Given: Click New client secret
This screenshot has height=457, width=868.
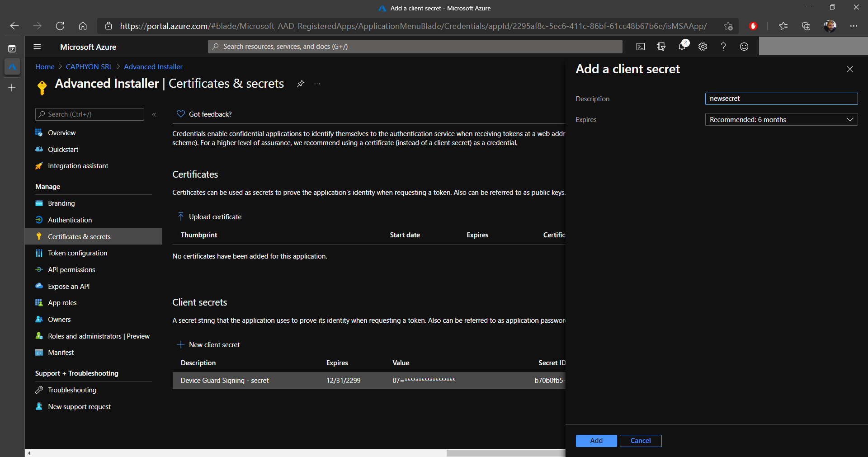Looking at the screenshot, I should (x=208, y=345).
